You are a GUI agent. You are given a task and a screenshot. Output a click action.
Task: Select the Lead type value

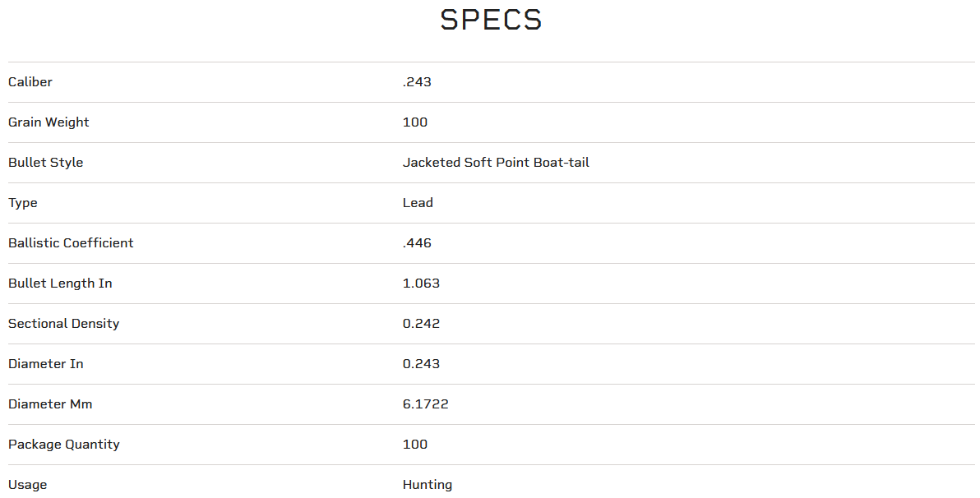coord(418,203)
